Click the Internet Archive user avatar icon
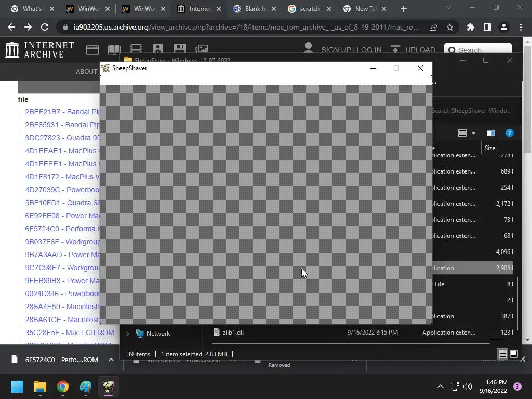532x399 pixels. (x=309, y=48)
